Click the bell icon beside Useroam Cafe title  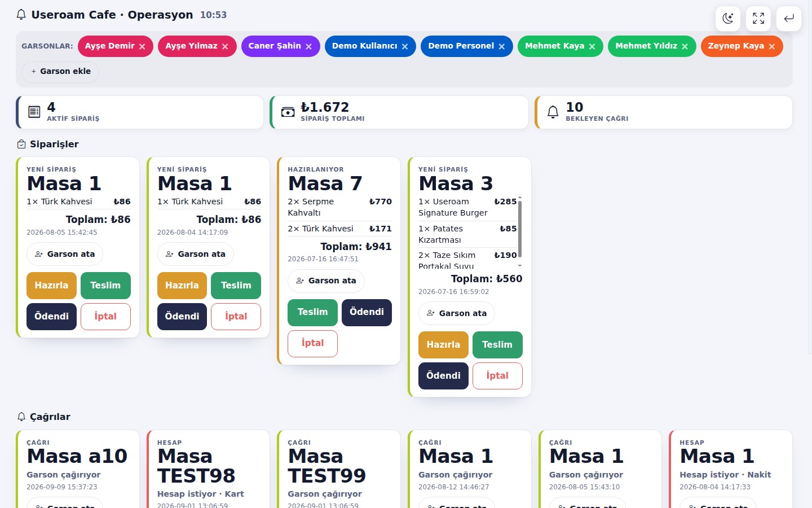[21, 15]
